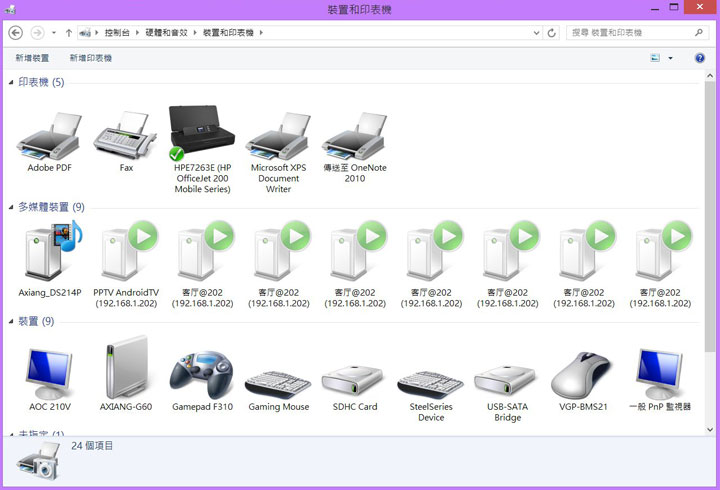Select the AXIANG-G60 computer icon
Viewport: 720px width, 490px height.
click(x=126, y=367)
